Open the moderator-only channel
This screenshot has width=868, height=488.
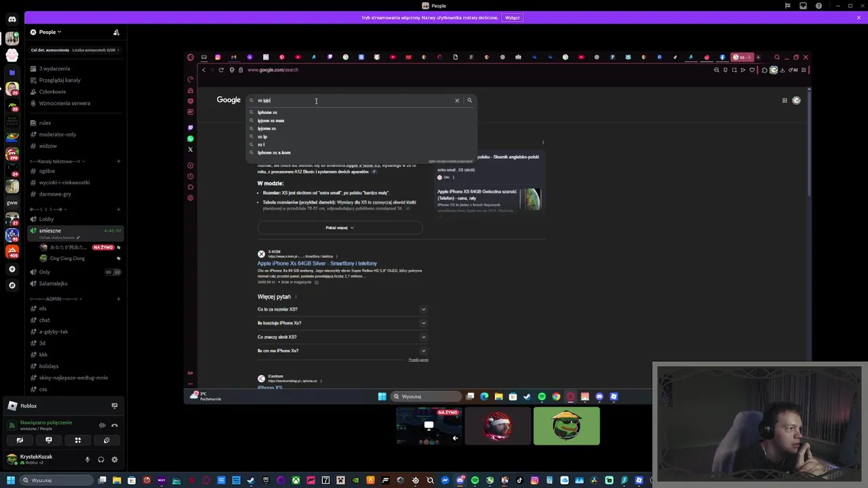pos(58,134)
